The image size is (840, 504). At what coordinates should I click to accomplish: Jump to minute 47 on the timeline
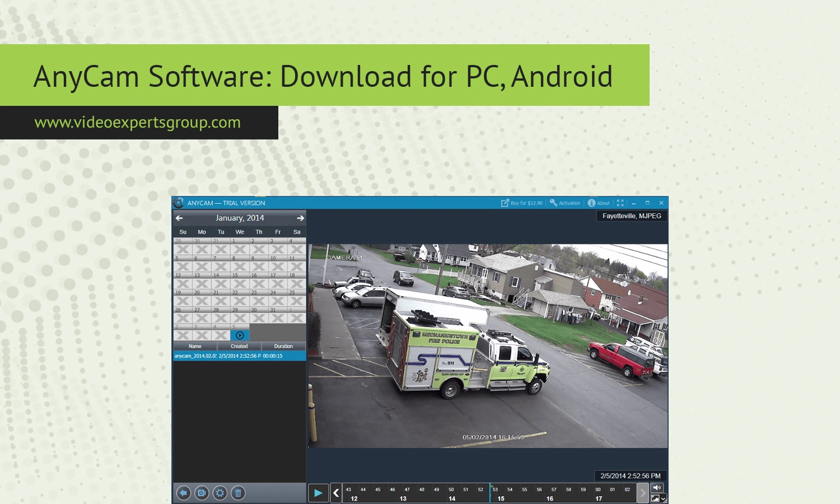tap(407, 489)
